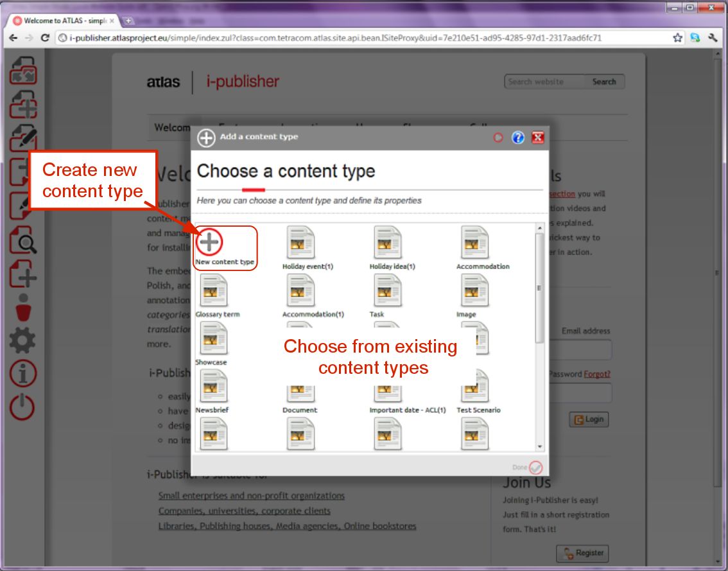Click the Register button under Join Us
The height and width of the screenshot is (571, 728).
[583, 554]
